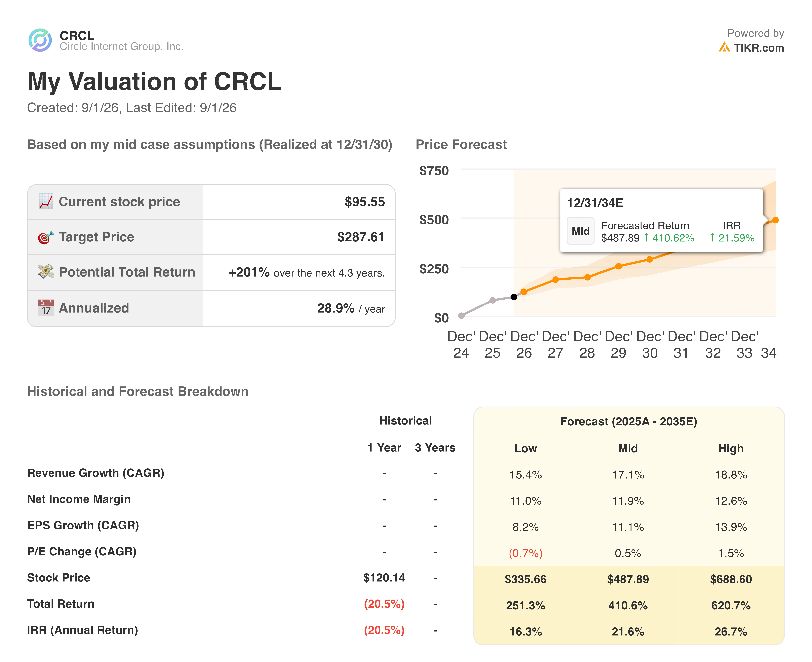Click the 26.7% high IRR cell
The height and width of the screenshot is (662, 812).
pyautogui.click(x=731, y=632)
